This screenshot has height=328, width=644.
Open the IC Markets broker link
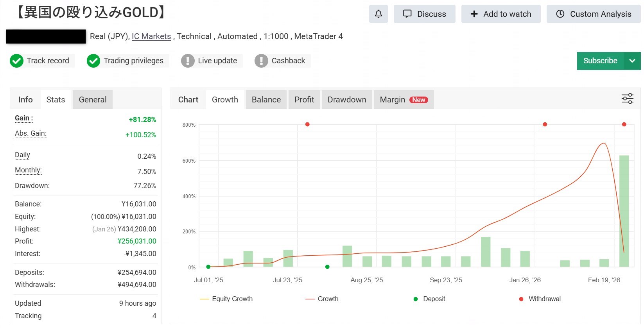pyautogui.click(x=151, y=36)
